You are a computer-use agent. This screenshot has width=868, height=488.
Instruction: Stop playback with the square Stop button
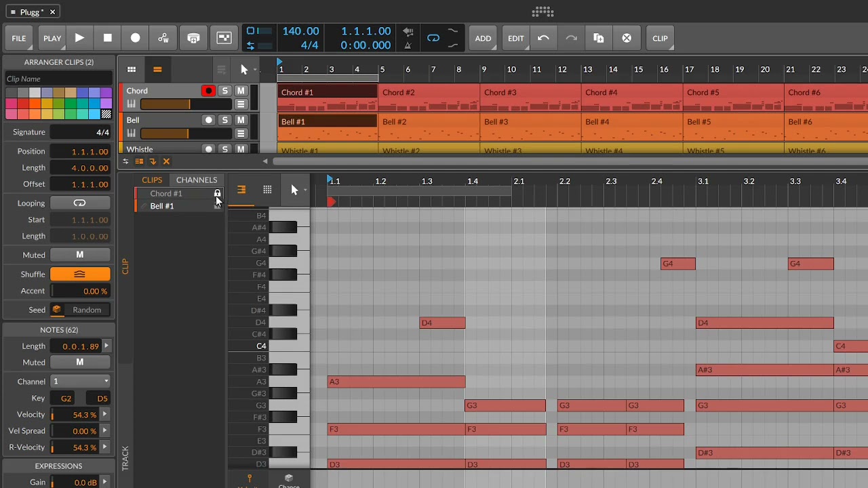(x=108, y=39)
